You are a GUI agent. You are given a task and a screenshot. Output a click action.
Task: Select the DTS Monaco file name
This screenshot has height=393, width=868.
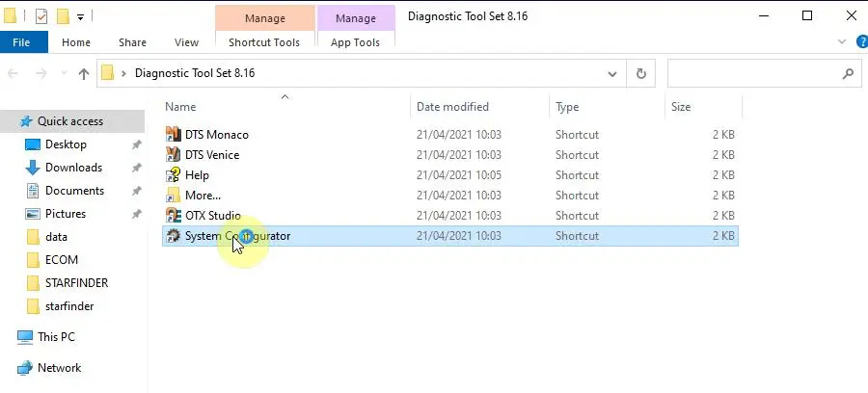216,134
